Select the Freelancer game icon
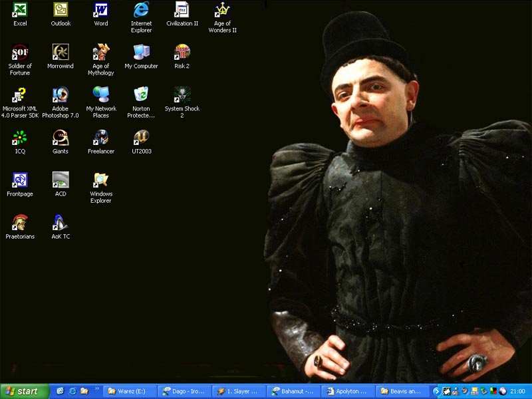Image resolution: width=532 pixels, height=399 pixels. click(x=101, y=138)
